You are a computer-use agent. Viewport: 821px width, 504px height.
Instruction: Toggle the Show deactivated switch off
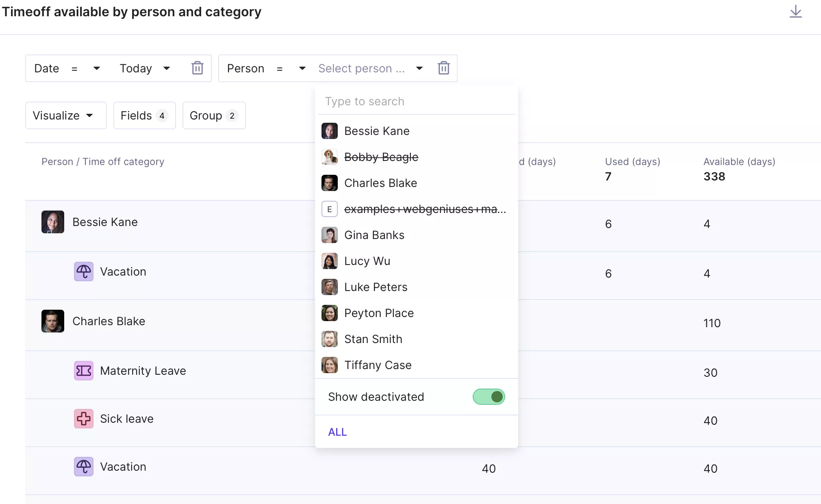tap(489, 397)
